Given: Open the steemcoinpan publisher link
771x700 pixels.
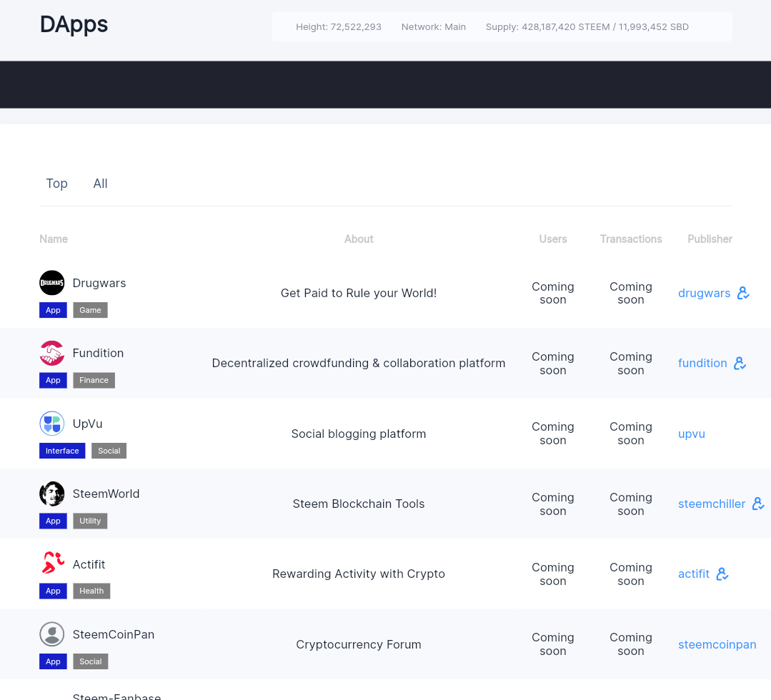Looking at the screenshot, I should pos(717,644).
